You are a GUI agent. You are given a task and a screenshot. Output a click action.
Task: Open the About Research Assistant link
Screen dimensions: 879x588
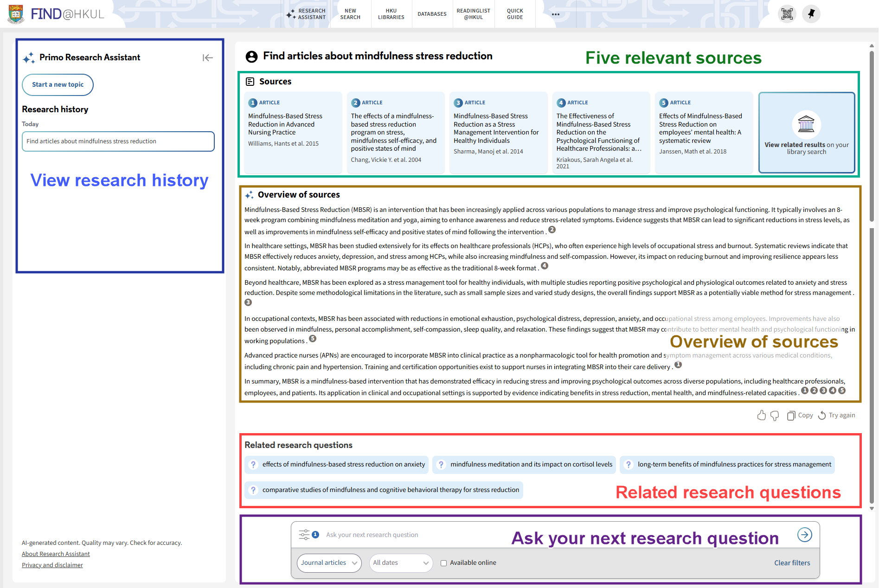coord(56,554)
